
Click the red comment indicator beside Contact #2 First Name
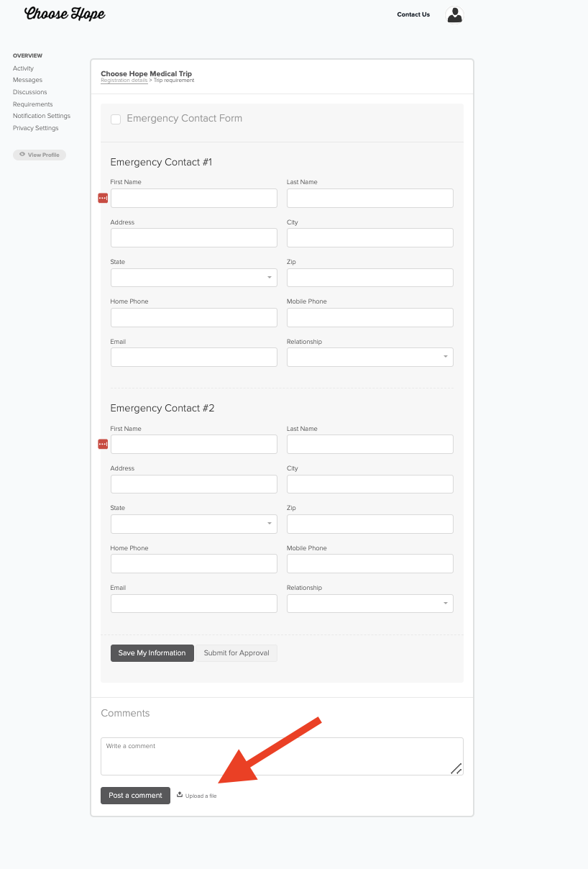(102, 444)
